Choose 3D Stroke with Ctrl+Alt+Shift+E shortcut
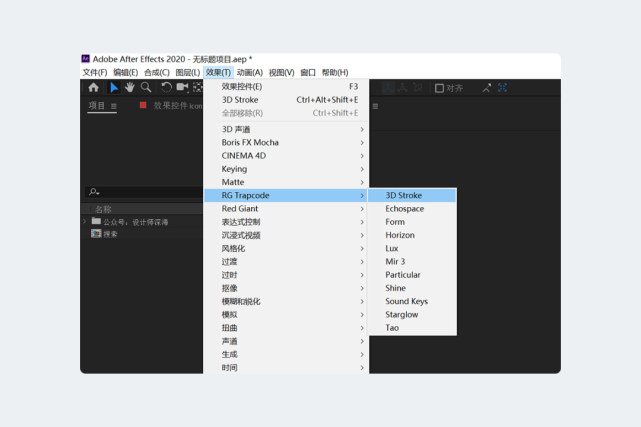Screen dimensions: 641x427 click(286, 100)
